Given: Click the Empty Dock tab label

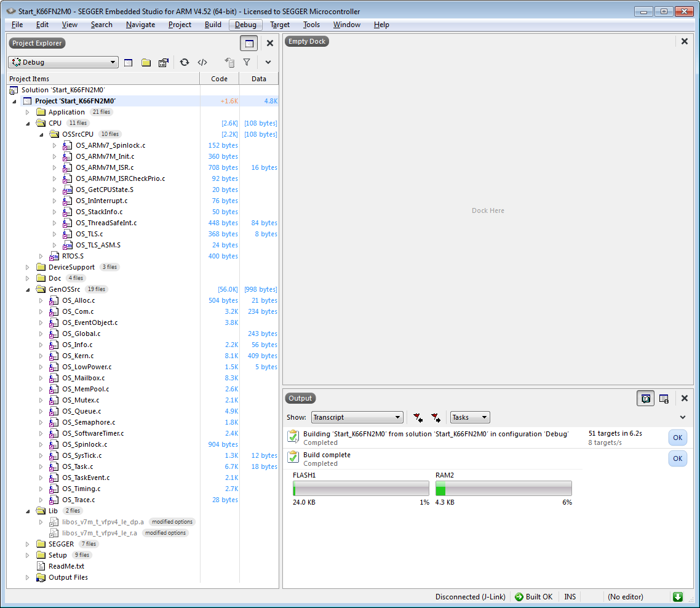Looking at the screenshot, I should tap(307, 41).
